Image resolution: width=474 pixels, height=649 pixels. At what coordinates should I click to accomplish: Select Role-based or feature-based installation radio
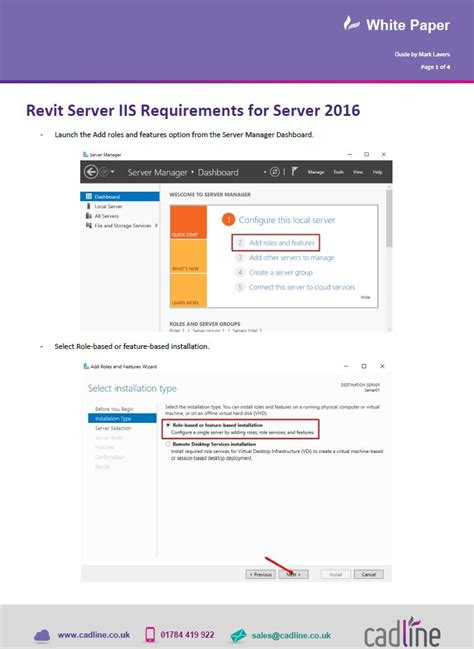(168, 425)
